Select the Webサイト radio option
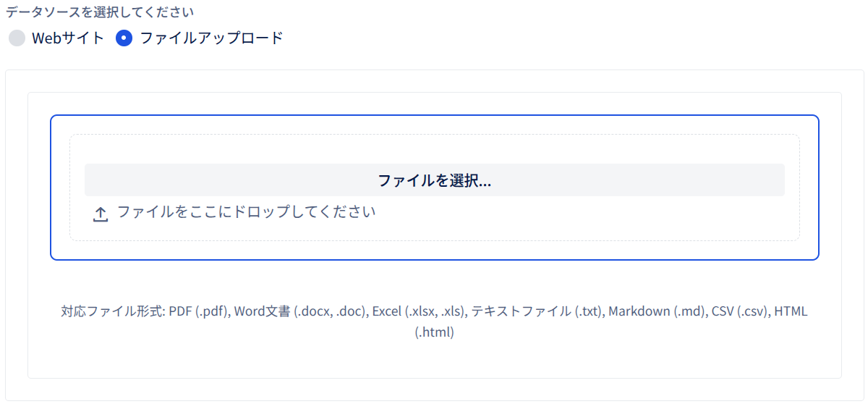 click(17, 38)
